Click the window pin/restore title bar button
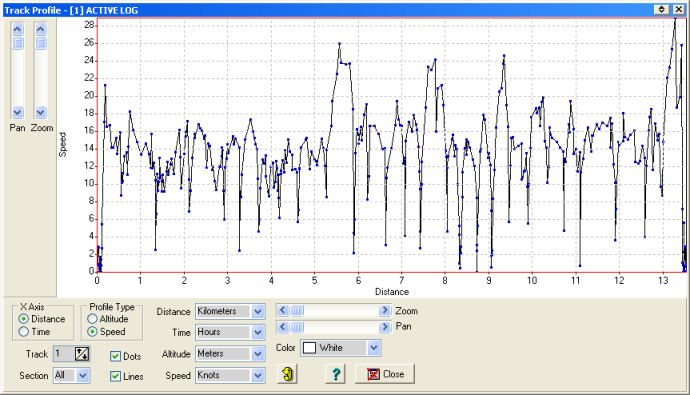Image resolution: width=690 pixels, height=395 pixels. [662, 9]
